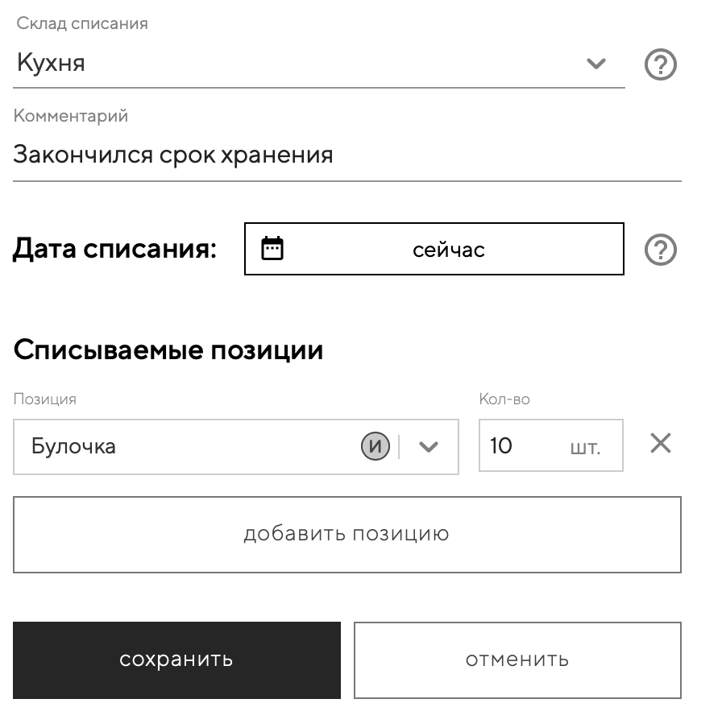Image resolution: width=722 pixels, height=728 pixels.
Task: Click the сохранить button
Action: click(176, 660)
